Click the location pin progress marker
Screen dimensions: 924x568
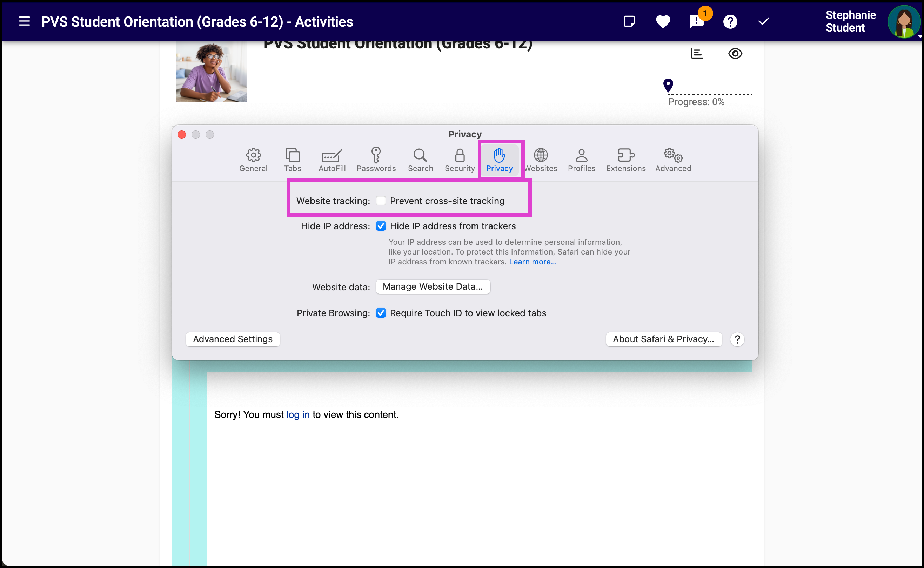[x=668, y=85]
